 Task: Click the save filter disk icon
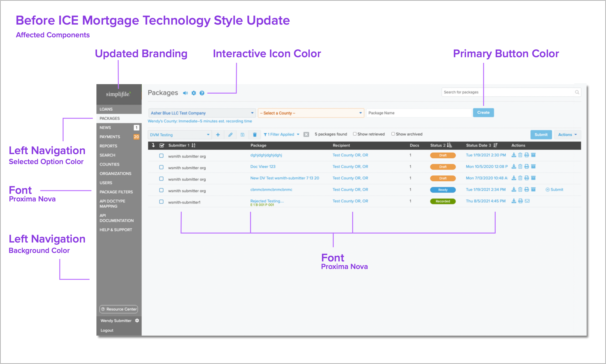(242, 135)
